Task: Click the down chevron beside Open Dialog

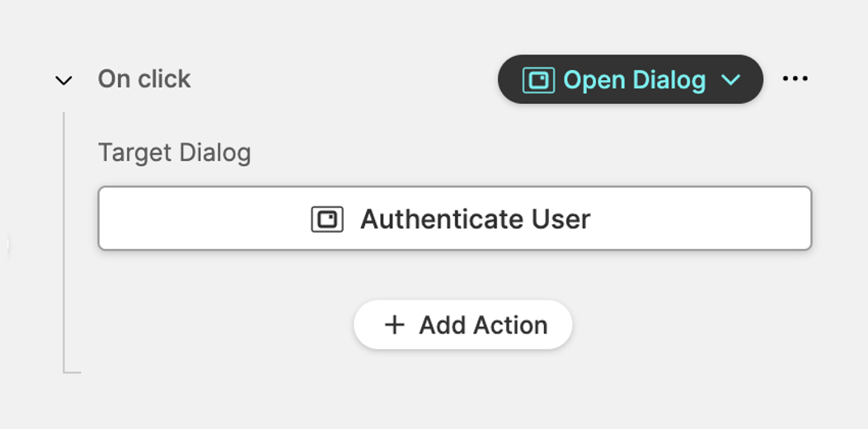Action: [x=730, y=80]
